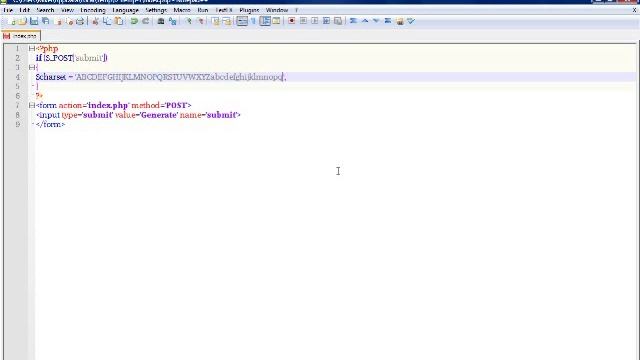Toggle the indent guide toolbar button
This screenshot has width=640, height=360.
[x=265, y=21]
